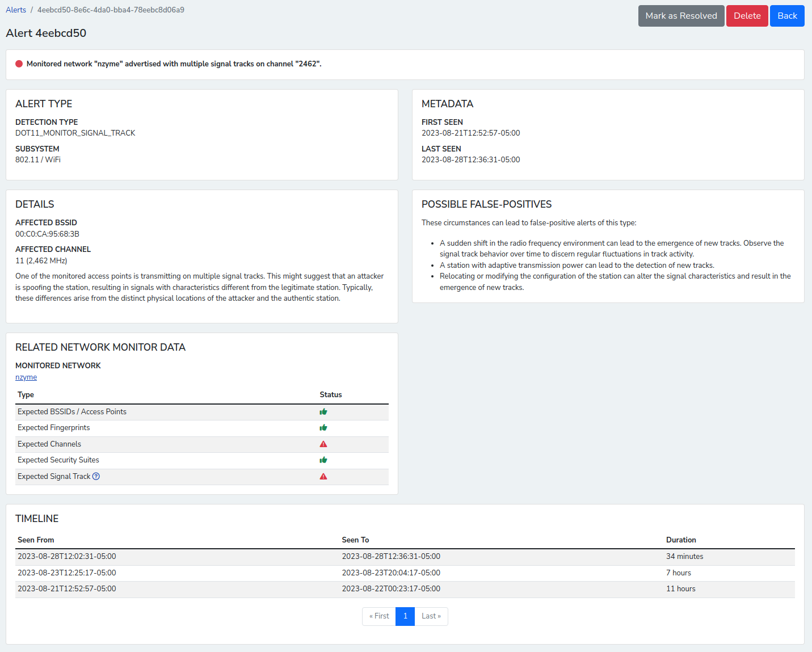Click the 11 hours timeline row
Viewport: 812px width, 652px height.
click(x=680, y=589)
